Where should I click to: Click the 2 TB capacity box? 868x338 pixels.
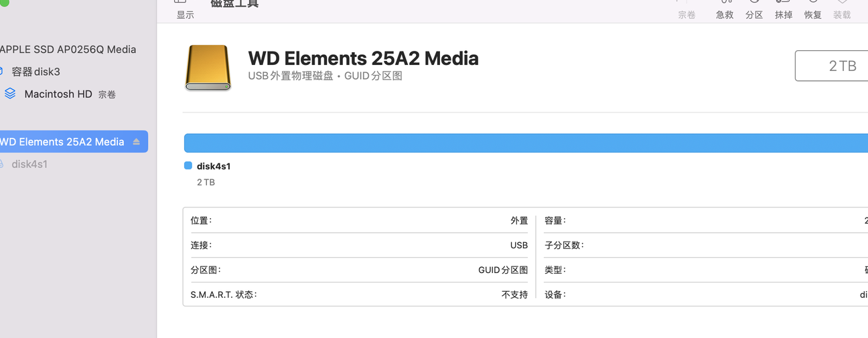831,66
